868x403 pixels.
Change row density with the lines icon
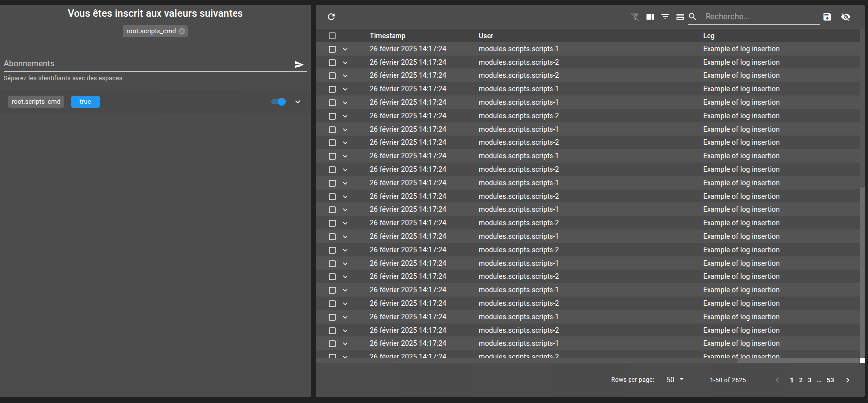[x=680, y=17]
